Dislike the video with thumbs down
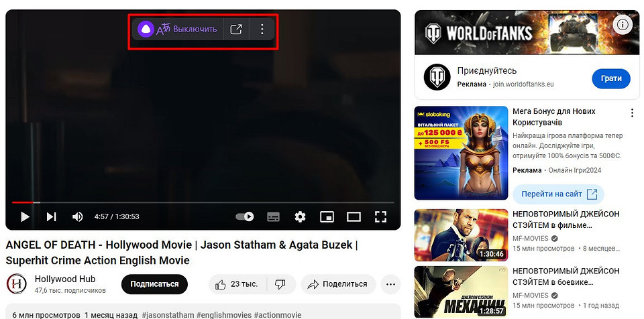 [x=280, y=284]
